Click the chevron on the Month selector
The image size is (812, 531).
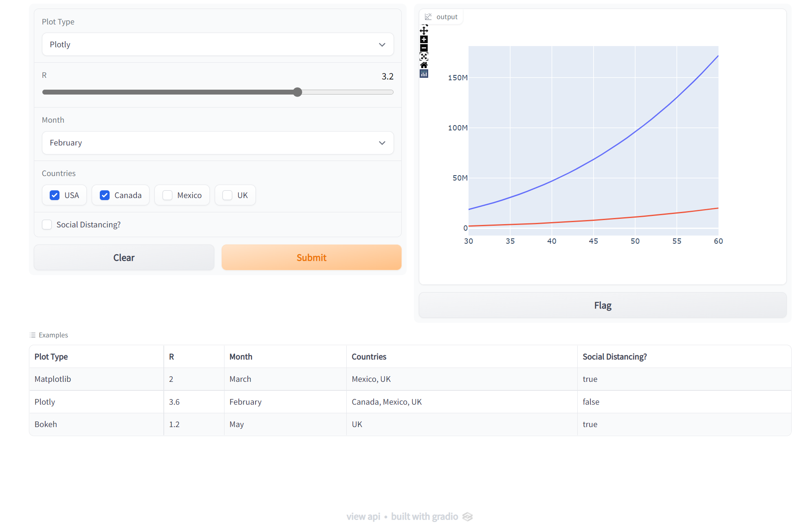[382, 143]
